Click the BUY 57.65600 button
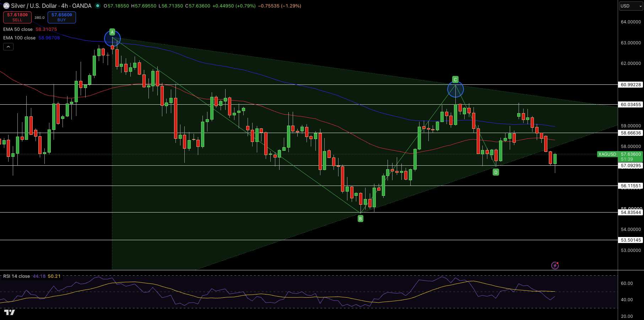This screenshot has width=644, height=320. click(x=62, y=17)
